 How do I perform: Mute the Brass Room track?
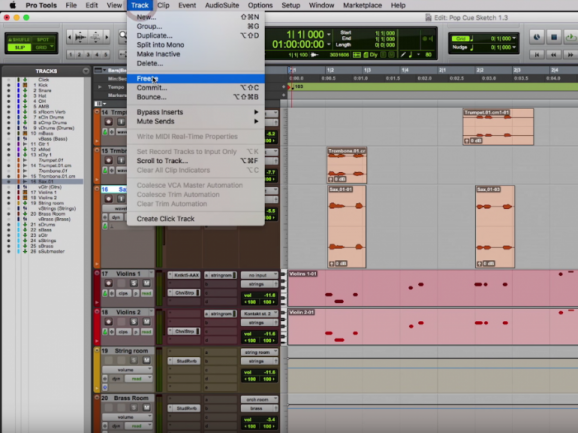pos(146,407)
